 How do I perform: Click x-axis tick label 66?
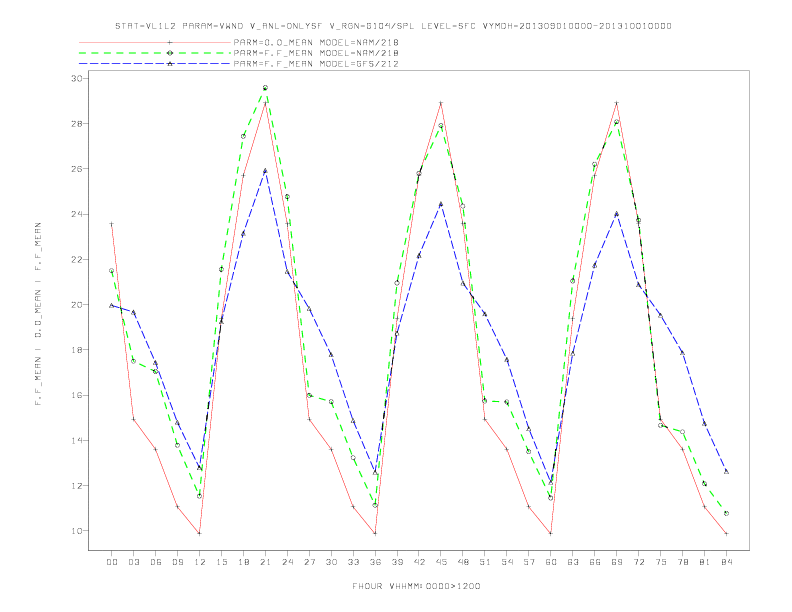pyautogui.click(x=595, y=562)
